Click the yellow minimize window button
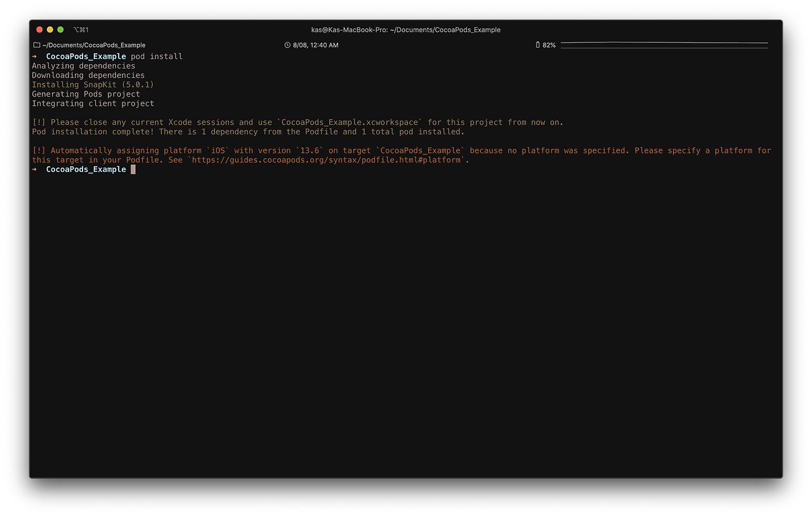The width and height of the screenshot is (812, 517). (50, 30)
